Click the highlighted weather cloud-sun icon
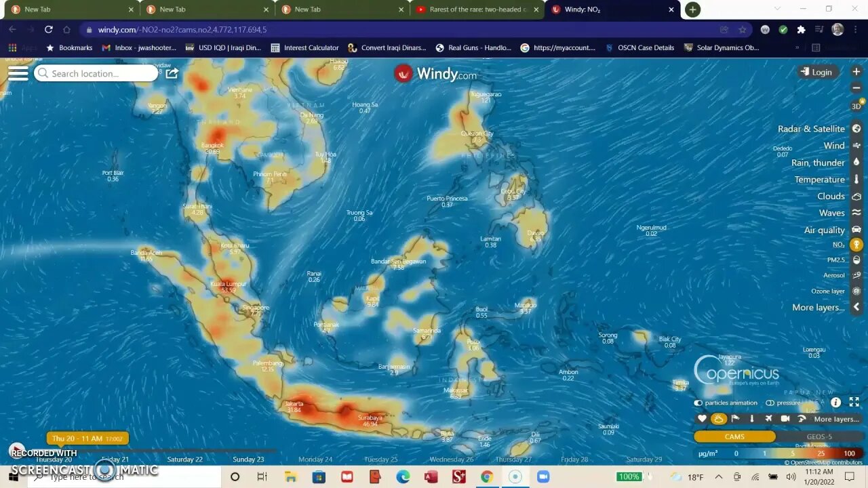This screenshot has height=488, width=868. pos(719,419)
